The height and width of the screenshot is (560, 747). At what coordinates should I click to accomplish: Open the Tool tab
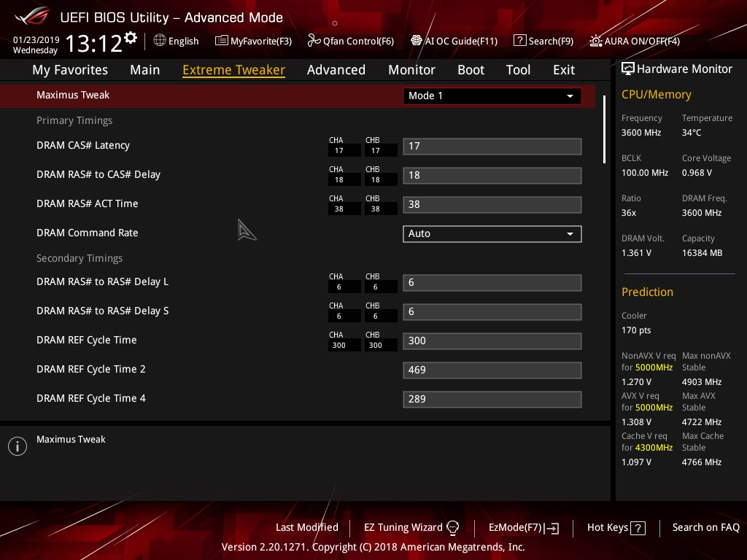pyautogui.click(x=519, y=70)
